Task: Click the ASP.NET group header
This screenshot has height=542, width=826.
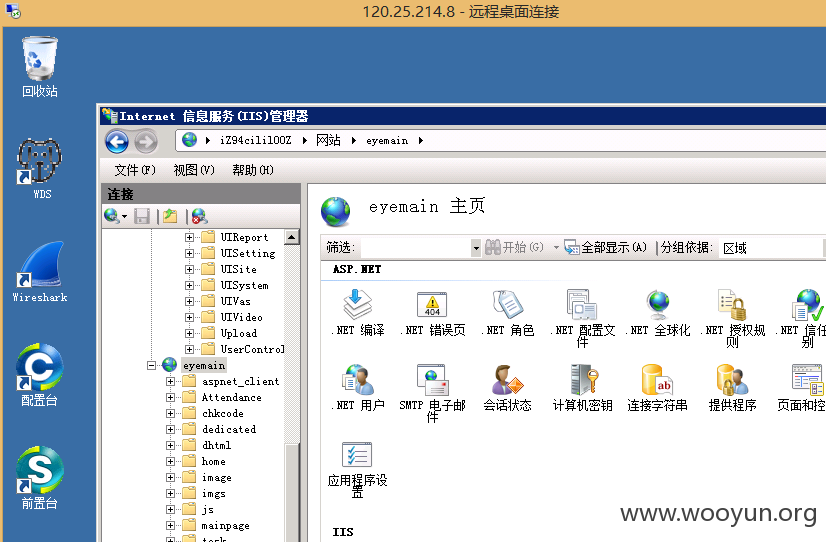Action: [357, 269]
